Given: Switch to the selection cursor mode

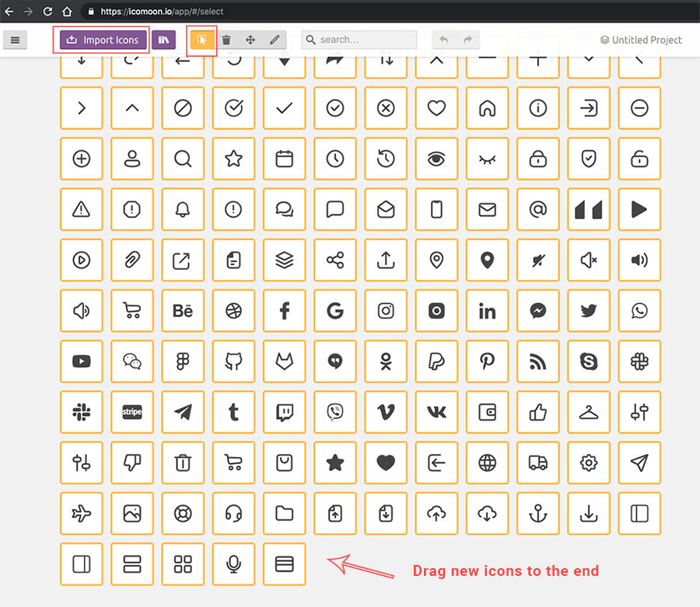Looking at the screenshot, I should coord(202,40).
